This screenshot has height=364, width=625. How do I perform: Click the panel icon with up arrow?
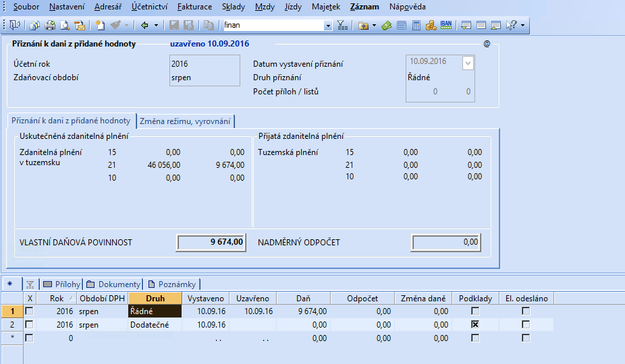[x=496, y=26]
